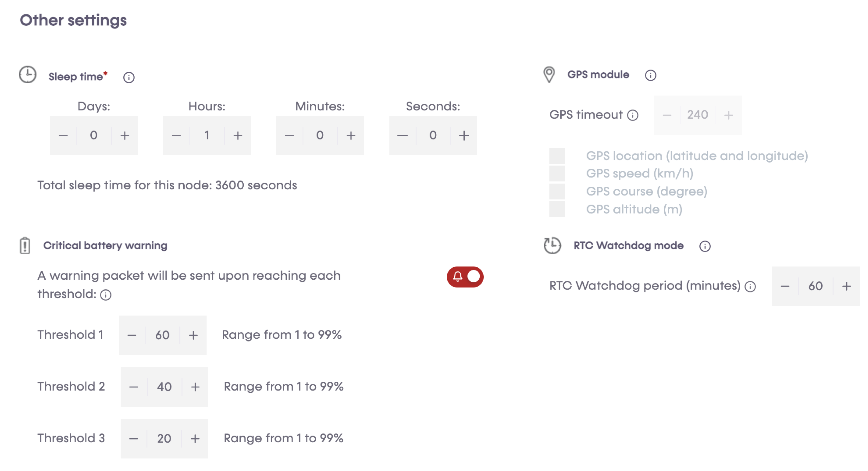Click the warning threshold info icon
This screenshot has width=868, height=471.
tap(106, 295)
